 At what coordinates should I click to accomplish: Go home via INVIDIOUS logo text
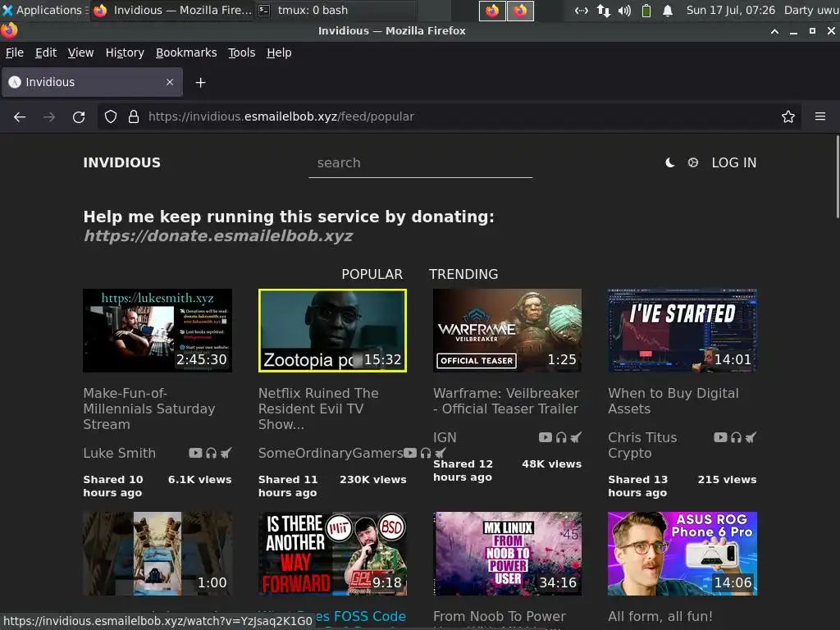click(121, 163)
